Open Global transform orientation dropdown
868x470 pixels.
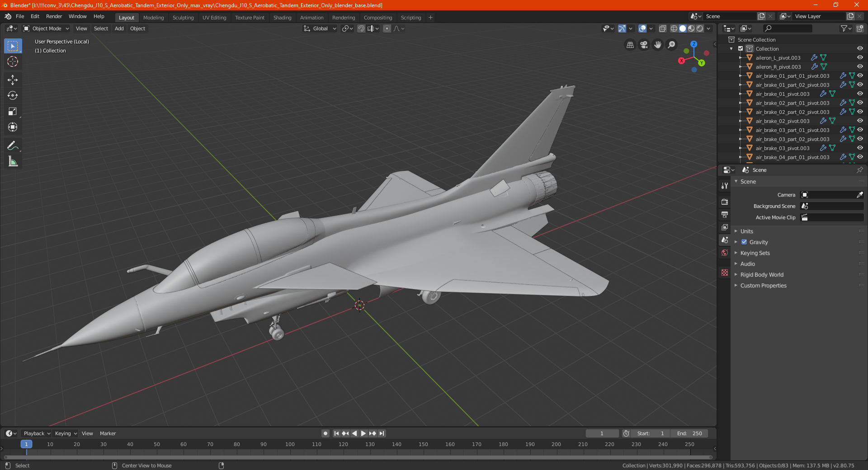320,28
